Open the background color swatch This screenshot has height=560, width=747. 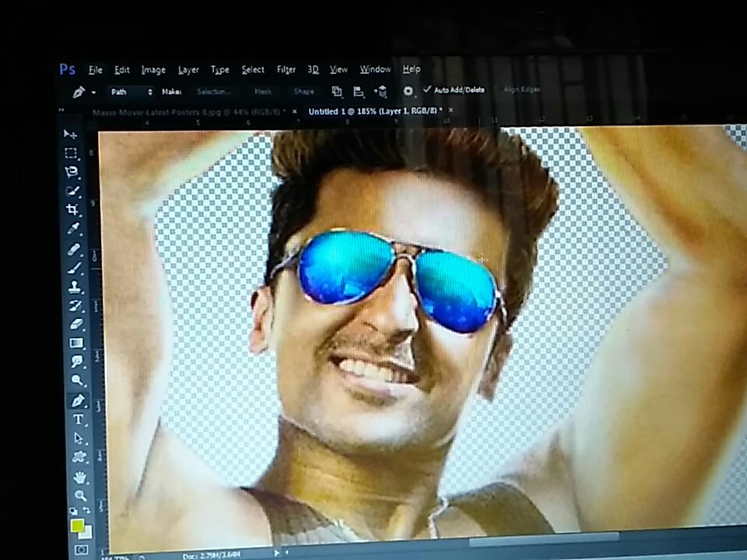pyautogui.click(x=86, y=533)
